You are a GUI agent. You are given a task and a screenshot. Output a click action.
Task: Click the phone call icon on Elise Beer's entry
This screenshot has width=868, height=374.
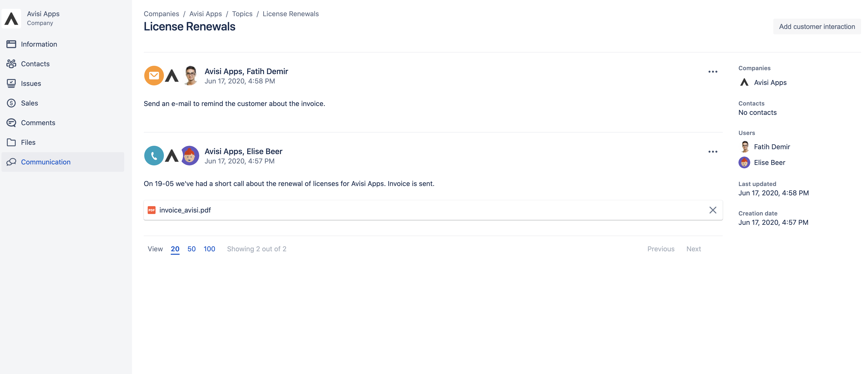click(154, 155)
